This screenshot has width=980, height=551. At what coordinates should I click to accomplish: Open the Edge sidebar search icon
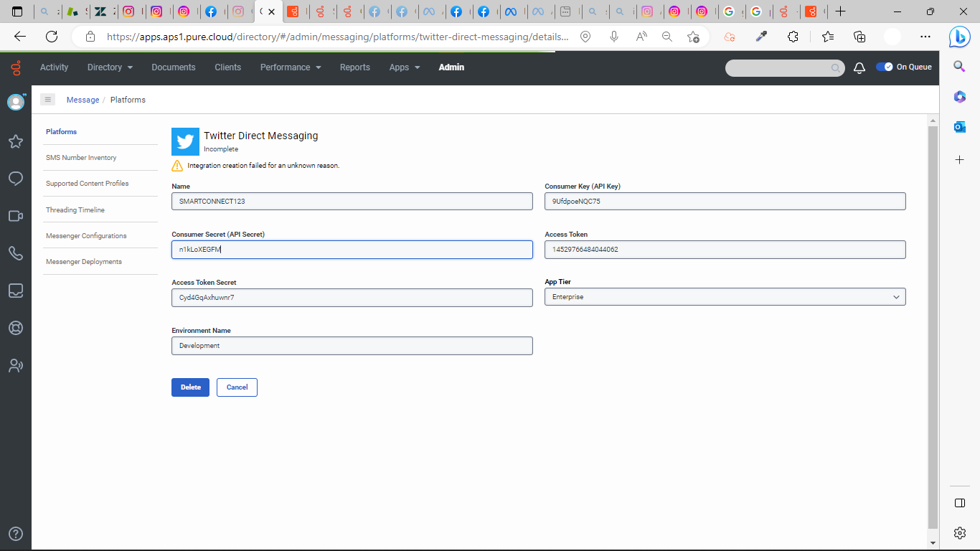(x=960, y=66)
